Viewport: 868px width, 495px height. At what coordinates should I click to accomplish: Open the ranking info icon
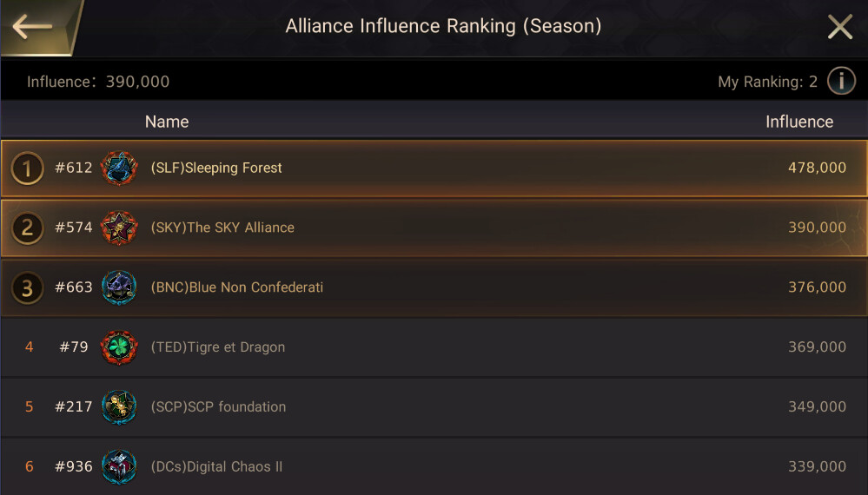pyautogui.click(x=840, y=82)
